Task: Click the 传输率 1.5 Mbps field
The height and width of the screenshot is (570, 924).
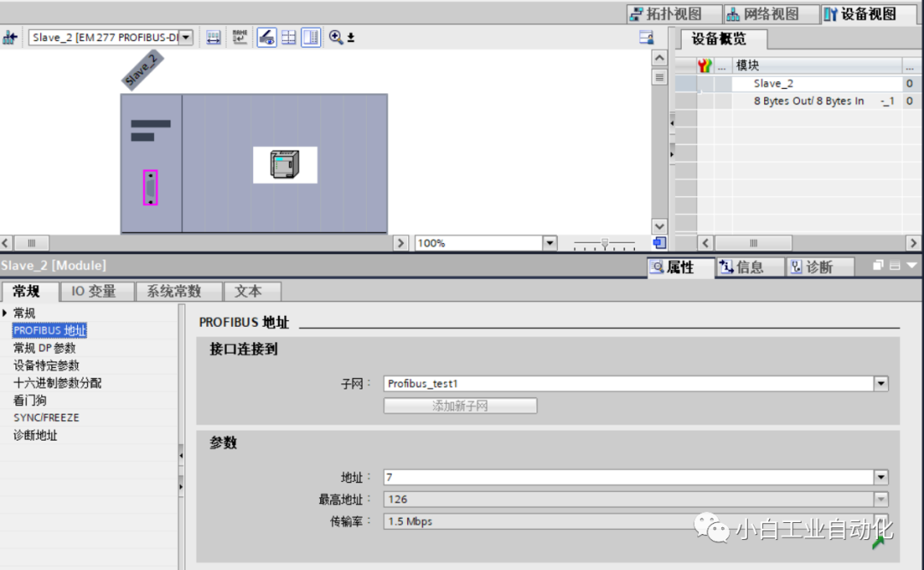Action: (628, 521)
